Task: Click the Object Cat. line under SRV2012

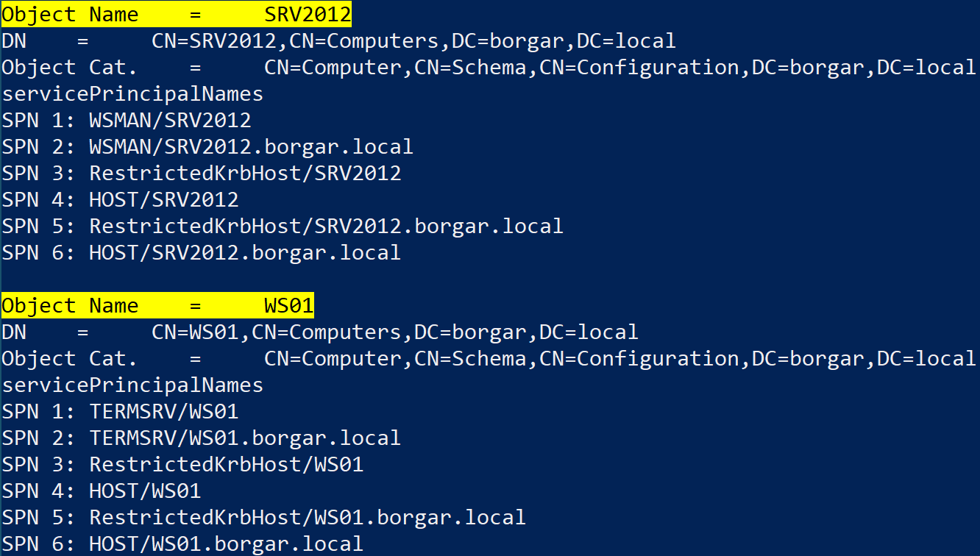Action: click(488, 67)
